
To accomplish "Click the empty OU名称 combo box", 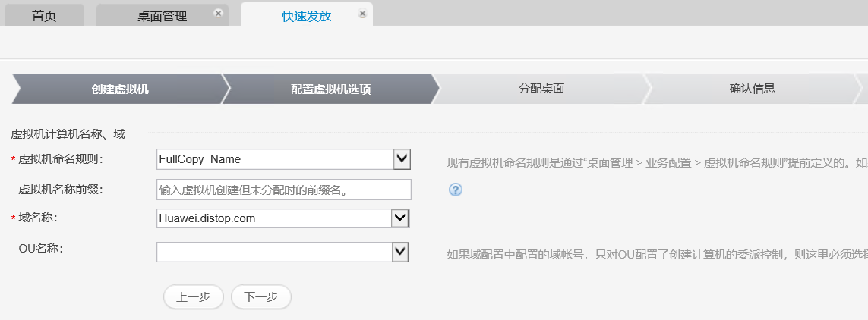I will click(x=273, y=252).
